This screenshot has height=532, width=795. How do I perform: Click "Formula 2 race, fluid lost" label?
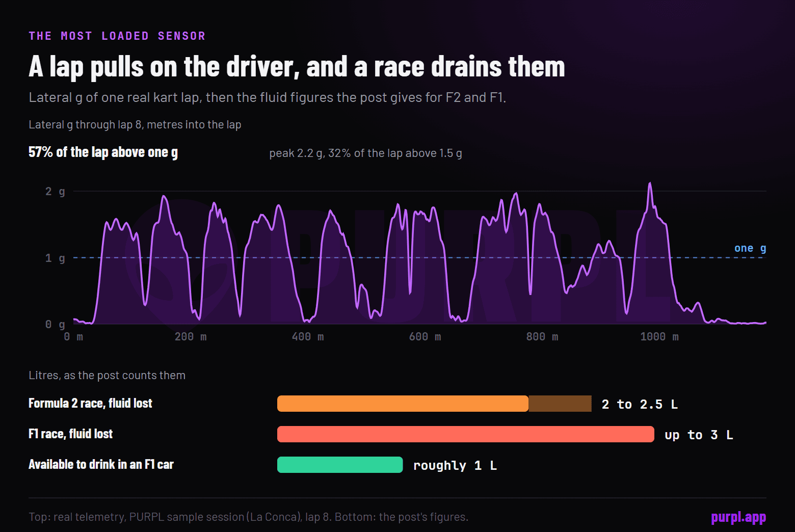pyautogui.click(x=90, y=404)
